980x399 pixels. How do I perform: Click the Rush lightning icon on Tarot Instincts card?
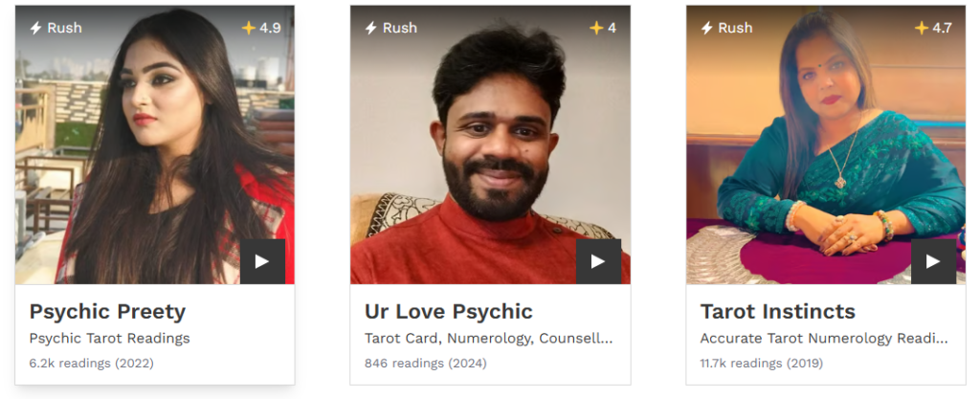[706, 28]
